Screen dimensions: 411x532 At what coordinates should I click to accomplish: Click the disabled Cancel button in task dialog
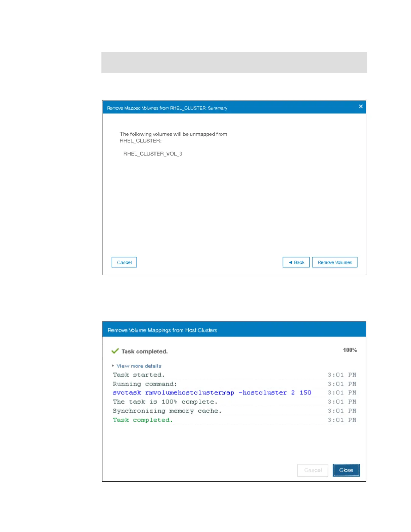(313, 470)
